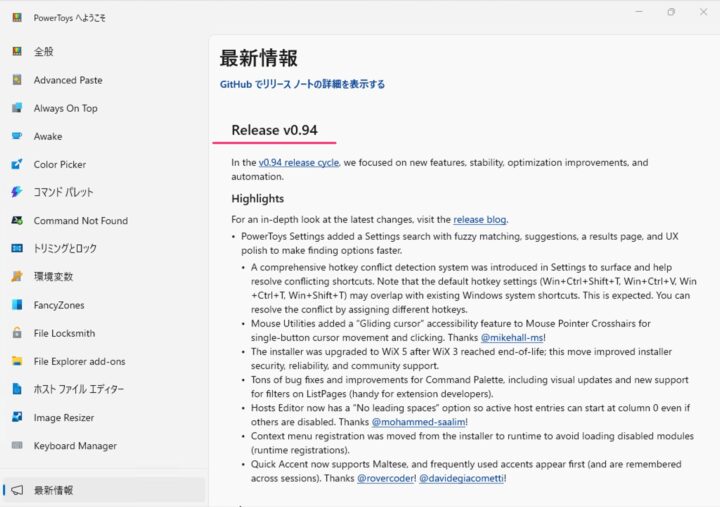
Task: Select Color Picker from the list
Action: pyautogui.click(x=104, y=164)
